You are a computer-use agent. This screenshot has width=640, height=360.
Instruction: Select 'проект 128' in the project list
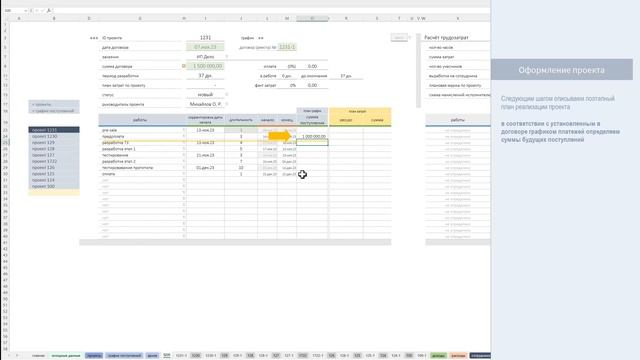click(x=54, y=149)
